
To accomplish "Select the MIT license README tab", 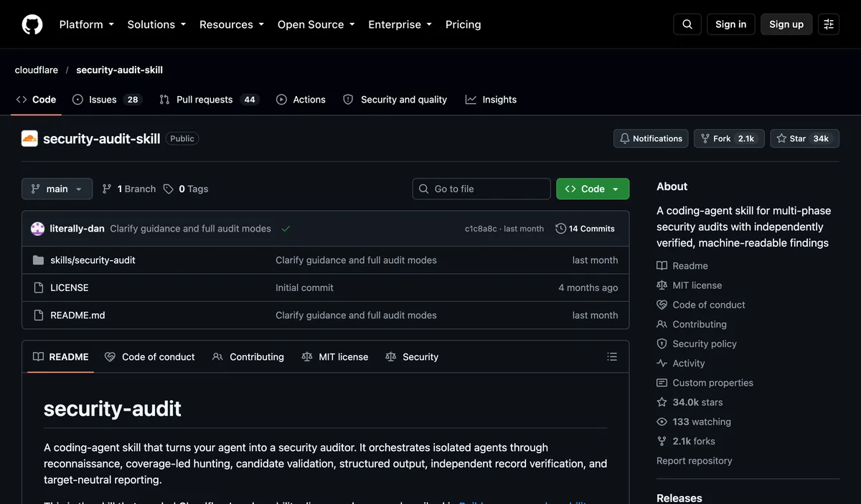I will point(335,357).
